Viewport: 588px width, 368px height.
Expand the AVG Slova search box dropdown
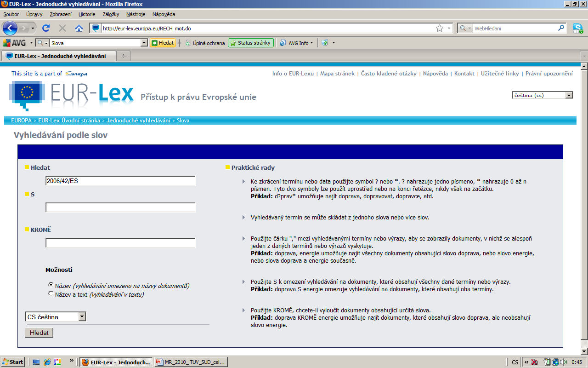pos(144,43)
